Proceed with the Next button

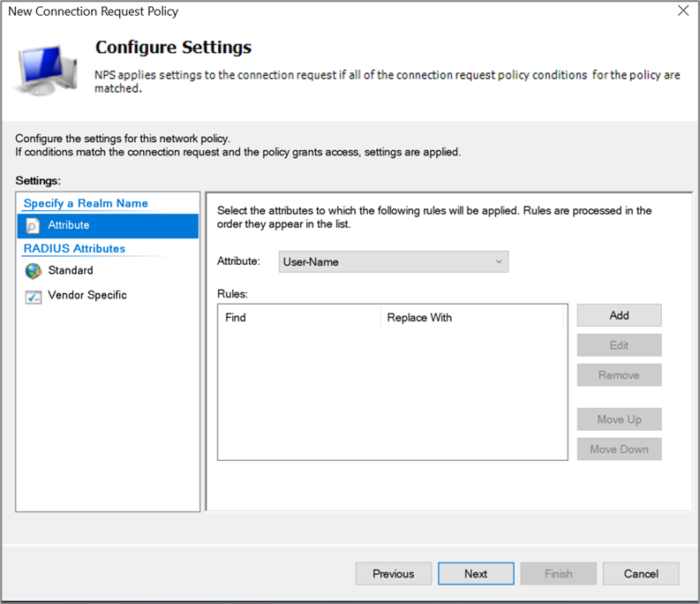point(476,574)
